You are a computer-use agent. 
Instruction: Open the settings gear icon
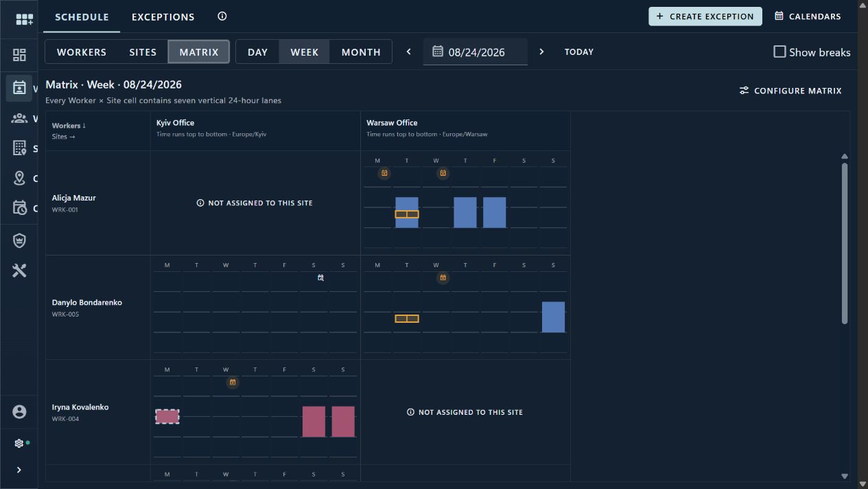pyautogui.click(x=19, y=444)
